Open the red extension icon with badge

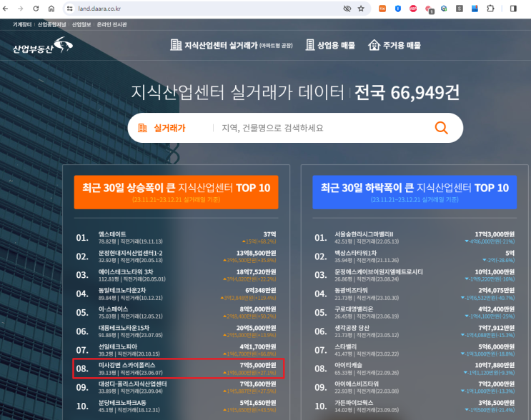pos(429,9)
